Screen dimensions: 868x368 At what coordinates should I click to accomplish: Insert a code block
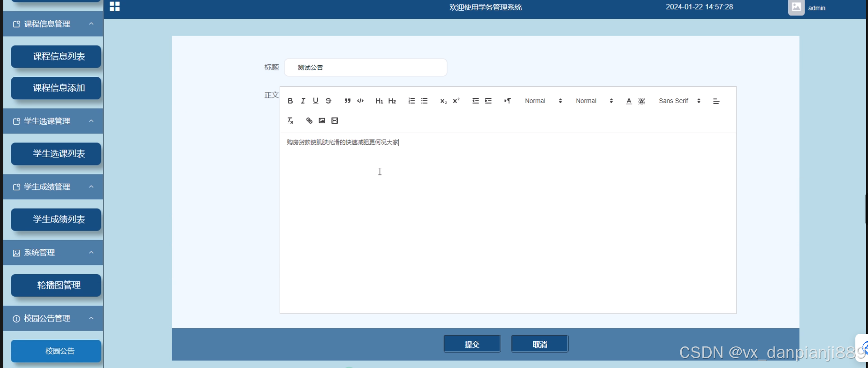point(360,101)
